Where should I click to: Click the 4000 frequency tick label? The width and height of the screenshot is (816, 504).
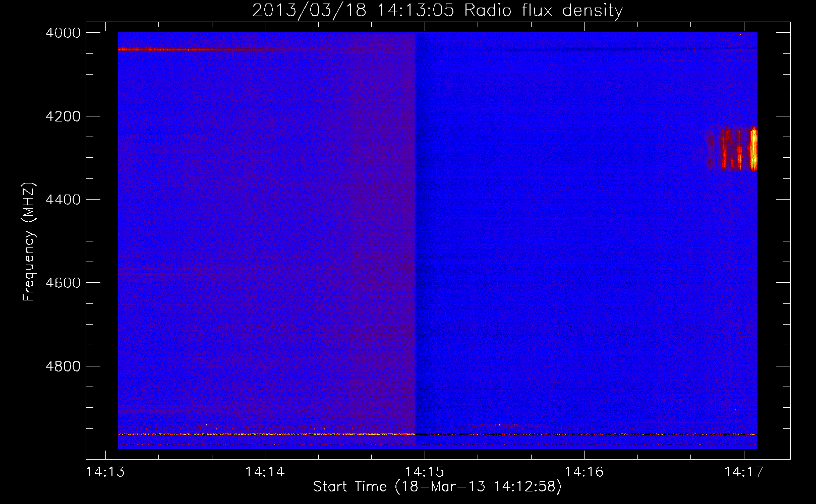(x=63, y=33)
